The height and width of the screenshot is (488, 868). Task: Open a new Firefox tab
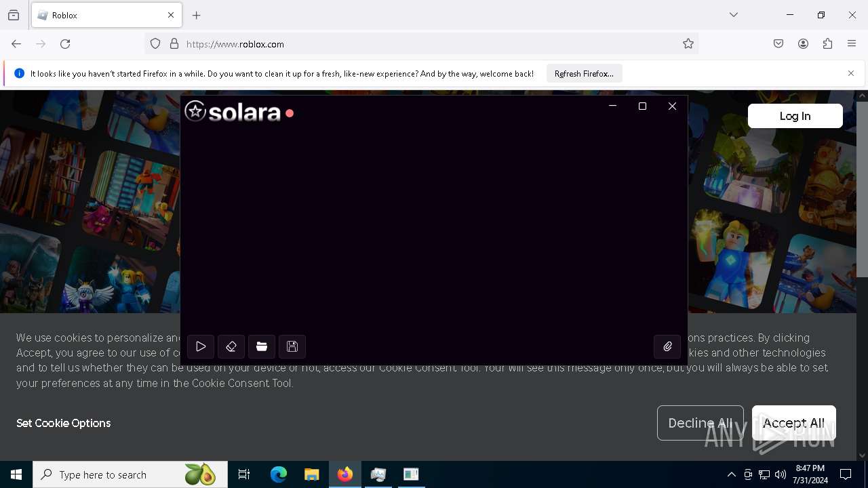pyautogui.click(x=197, y=15)
